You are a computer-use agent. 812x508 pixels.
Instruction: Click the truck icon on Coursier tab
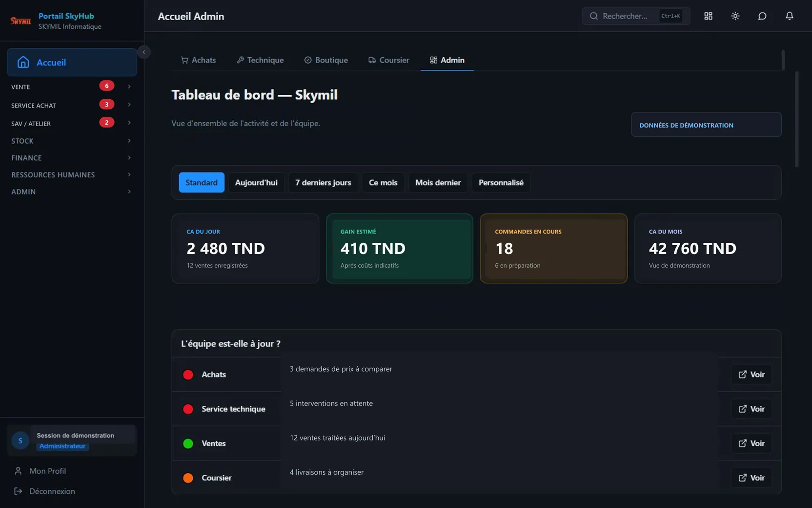coord(372,60)
